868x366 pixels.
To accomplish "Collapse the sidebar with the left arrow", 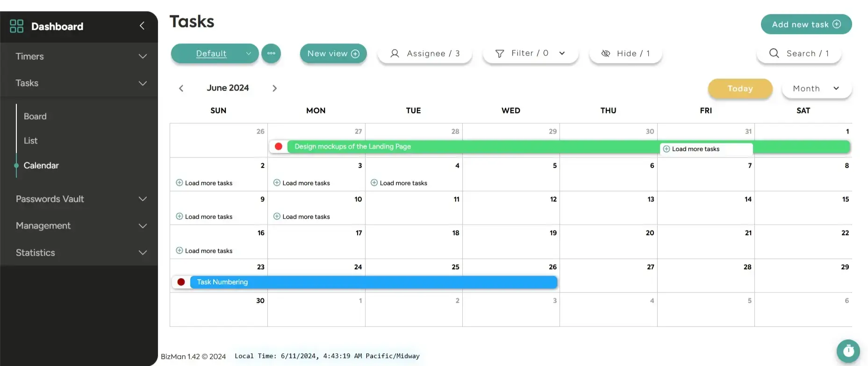I will pyautogui.click(x=142, y=26).
